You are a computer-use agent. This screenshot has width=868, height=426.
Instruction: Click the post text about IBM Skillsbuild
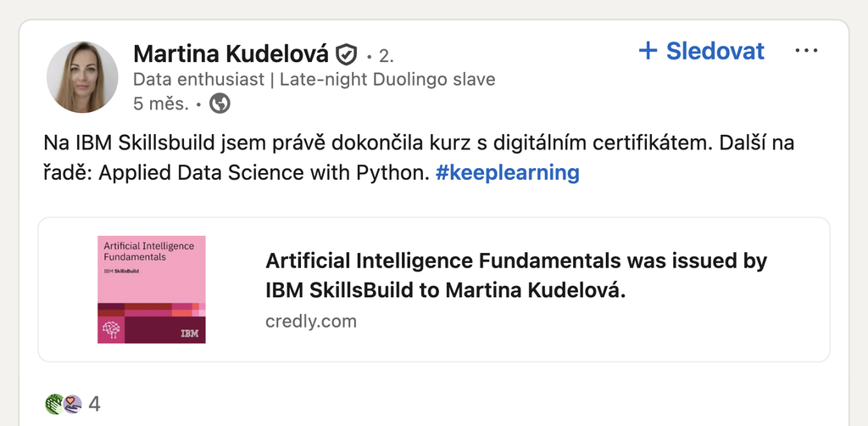pyautogui.click(x=419, y=158)
